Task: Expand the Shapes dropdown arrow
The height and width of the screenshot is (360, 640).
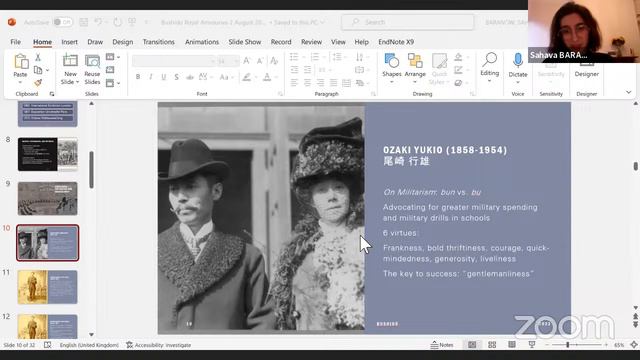Action: [391, 82]
